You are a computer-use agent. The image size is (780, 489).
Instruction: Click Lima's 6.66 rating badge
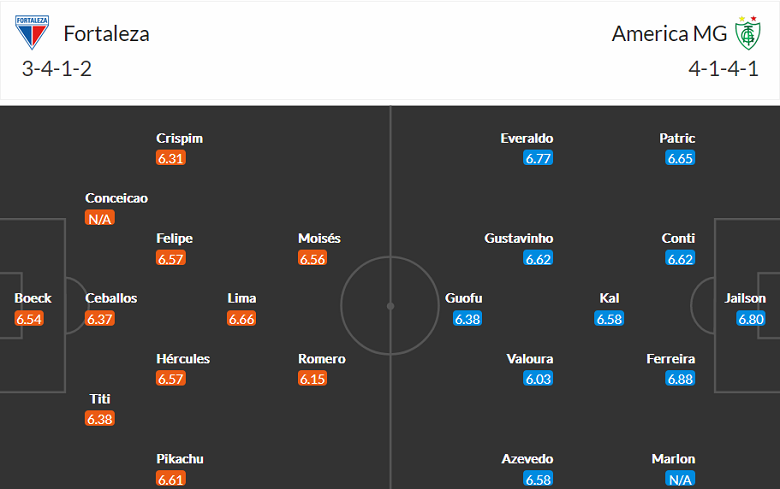[x=242, y=319]
